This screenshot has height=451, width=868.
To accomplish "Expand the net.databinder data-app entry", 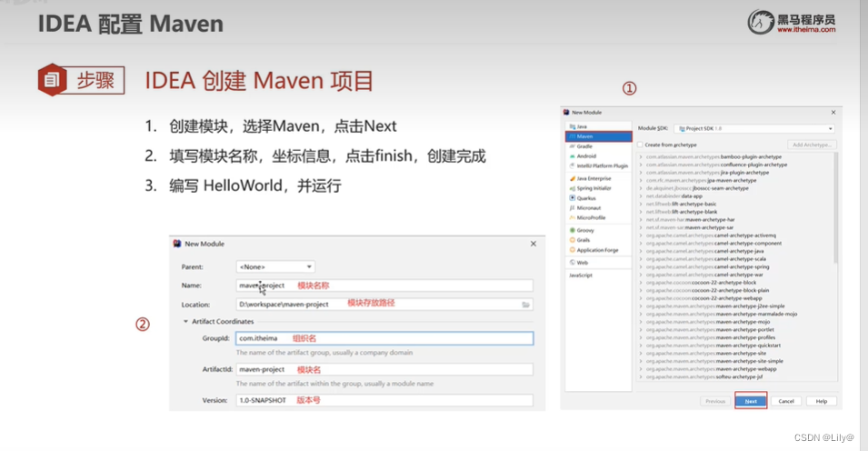I will (641, 196).
